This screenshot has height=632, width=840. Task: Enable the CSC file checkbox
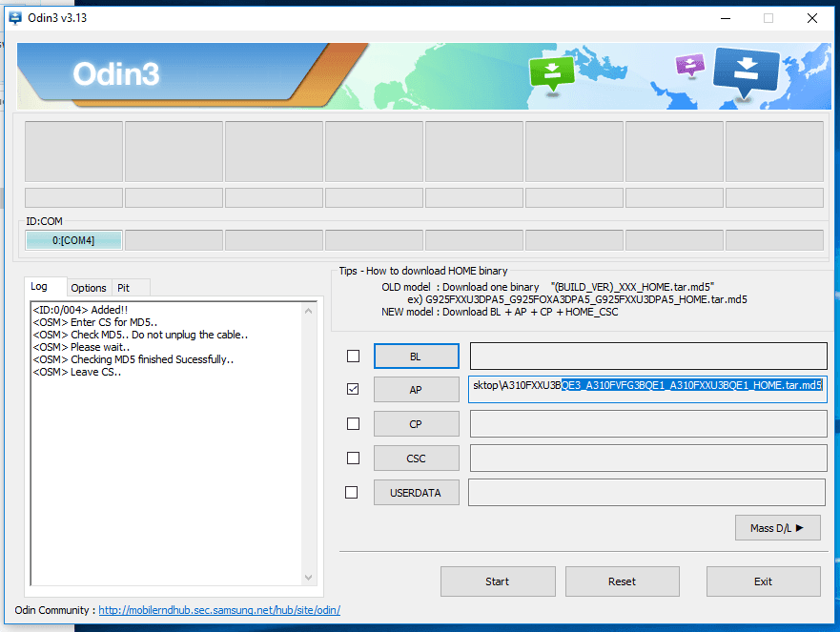pos(353,458)
